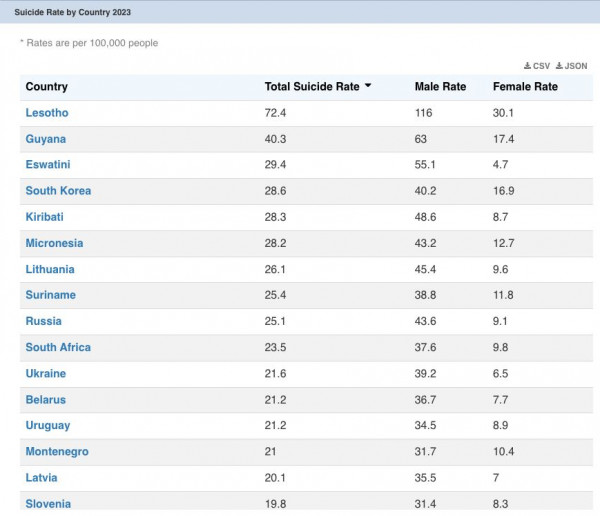This screenshot has width=600, height=516.
Task: Open the Montenegro country link
Action: 57,451
